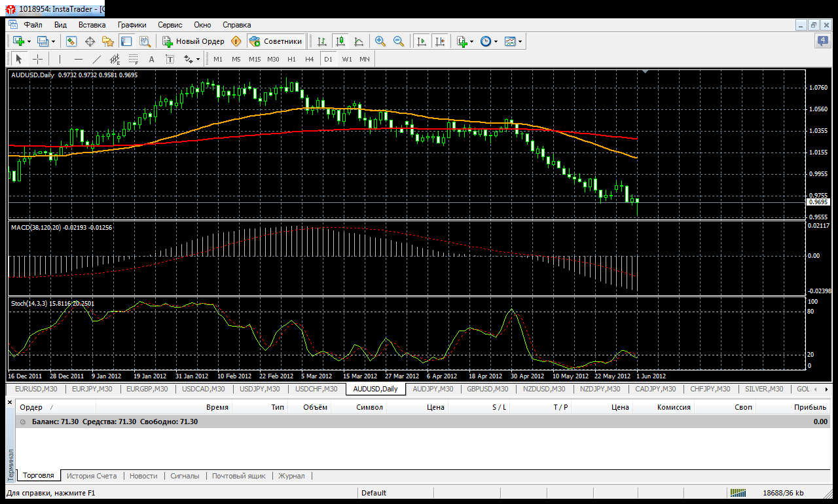The image size is (838, 504).
Task: Open the indicators list dropdown
Action: tap(465, 41)
